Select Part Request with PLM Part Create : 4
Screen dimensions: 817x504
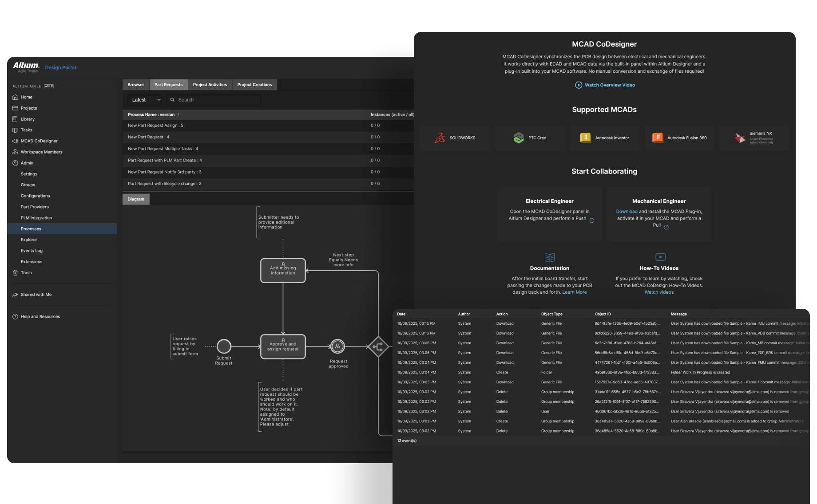coord(268,160)
